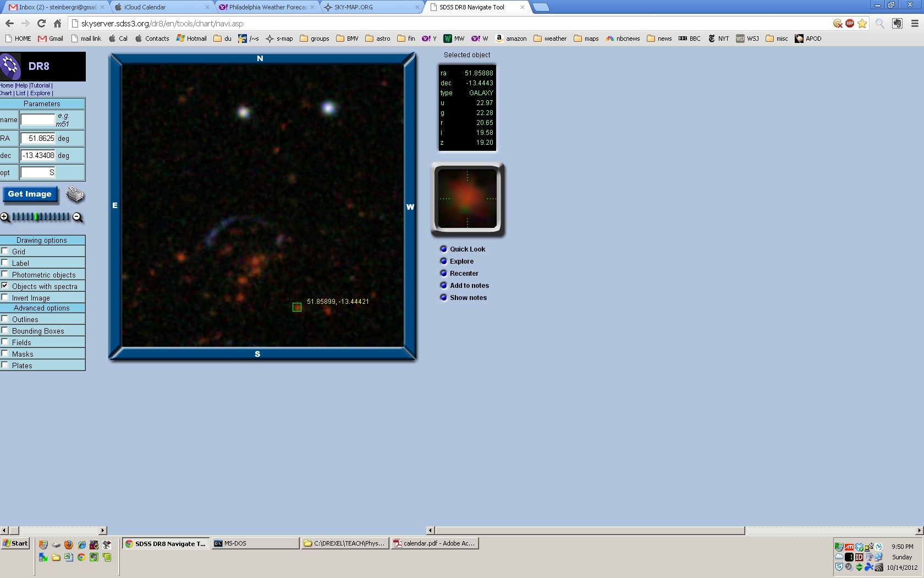
Task: Click the selected galaxy thumbnail image
Action: (468, 199)
